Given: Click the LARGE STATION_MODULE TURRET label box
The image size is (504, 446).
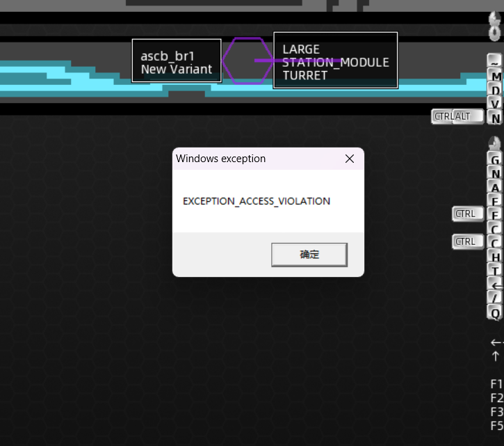Looking at the screenshot, I should click(x=335, y=61).
